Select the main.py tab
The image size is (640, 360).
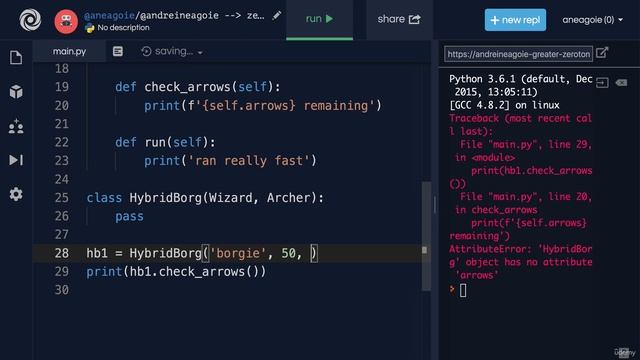(x=69, y=51)
